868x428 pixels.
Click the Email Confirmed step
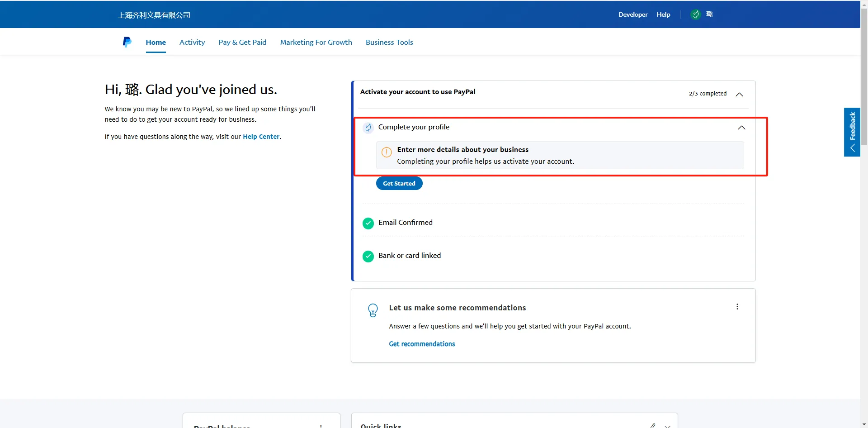pos(406,223)
